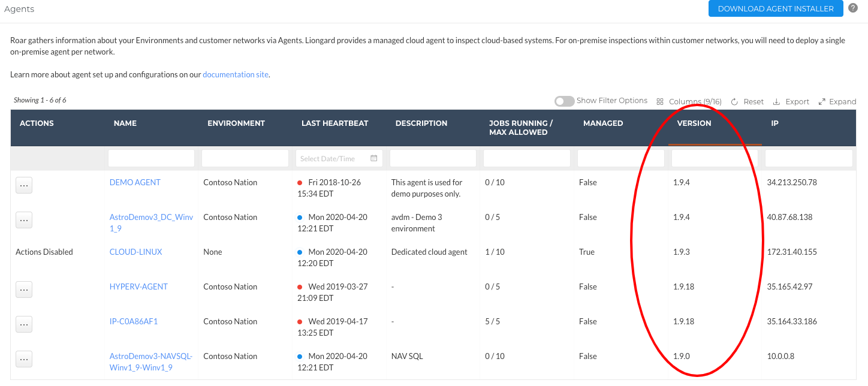Click the Environment filter input field
This screenshot has height=386, width=868.
pyautogui.click(x=245, y=158)
